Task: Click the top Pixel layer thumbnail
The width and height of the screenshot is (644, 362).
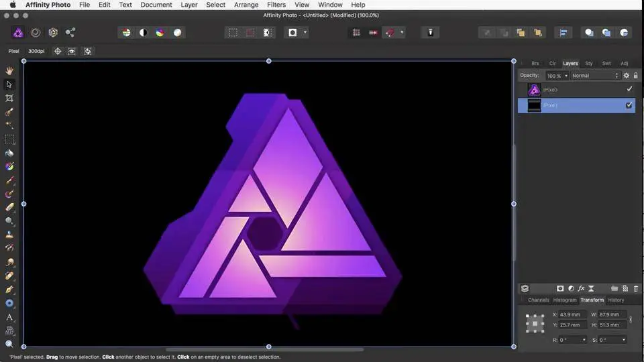Action: [x=535, y=89]
